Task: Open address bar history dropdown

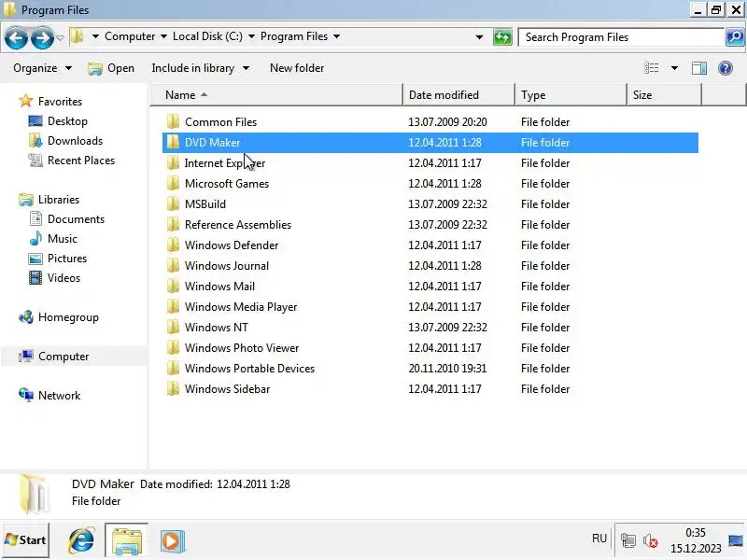Action: (479, 36)
